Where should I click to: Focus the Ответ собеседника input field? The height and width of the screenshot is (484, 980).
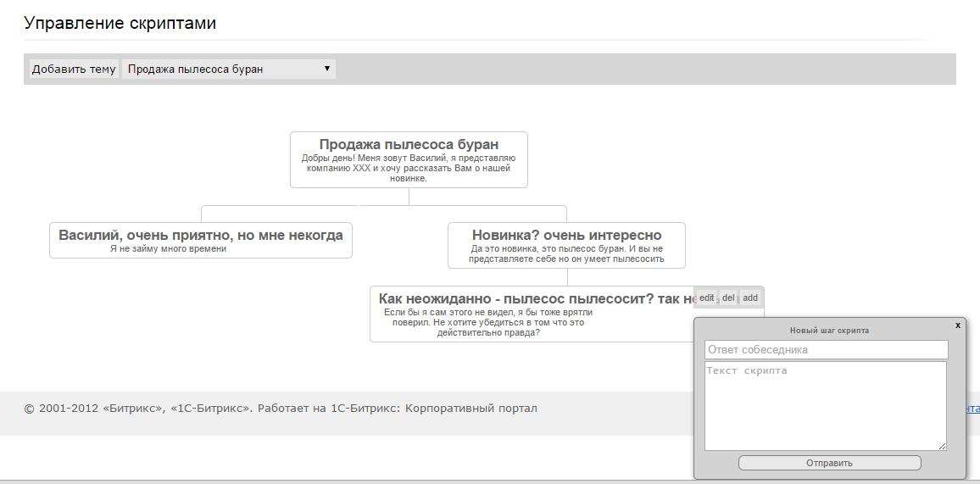point(826,350)
